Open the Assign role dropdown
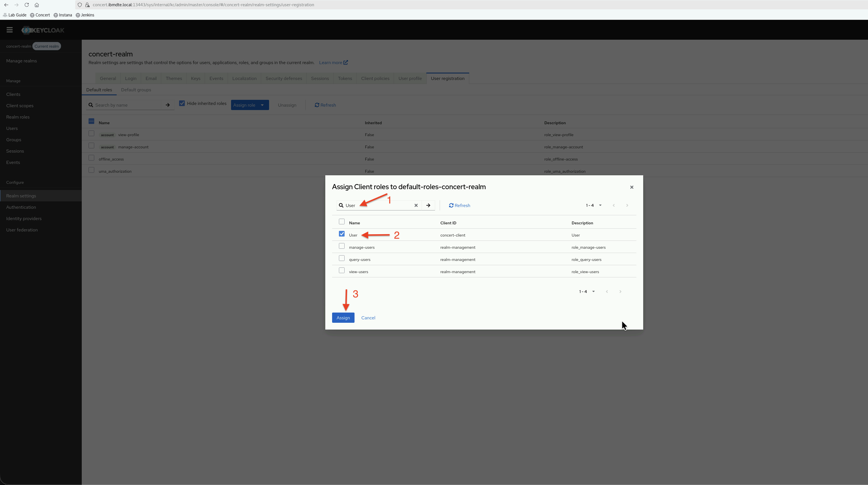This screenshot has width=868, height=485. coord(250,105)
